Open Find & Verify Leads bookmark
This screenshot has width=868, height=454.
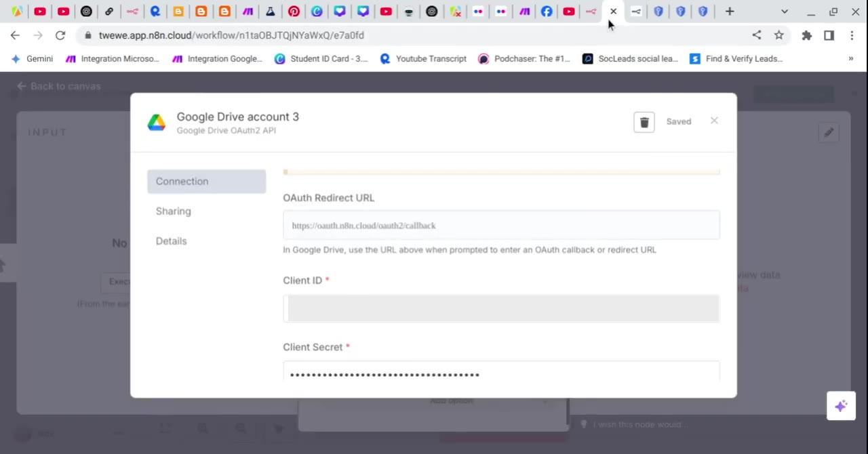click(736, 59)
